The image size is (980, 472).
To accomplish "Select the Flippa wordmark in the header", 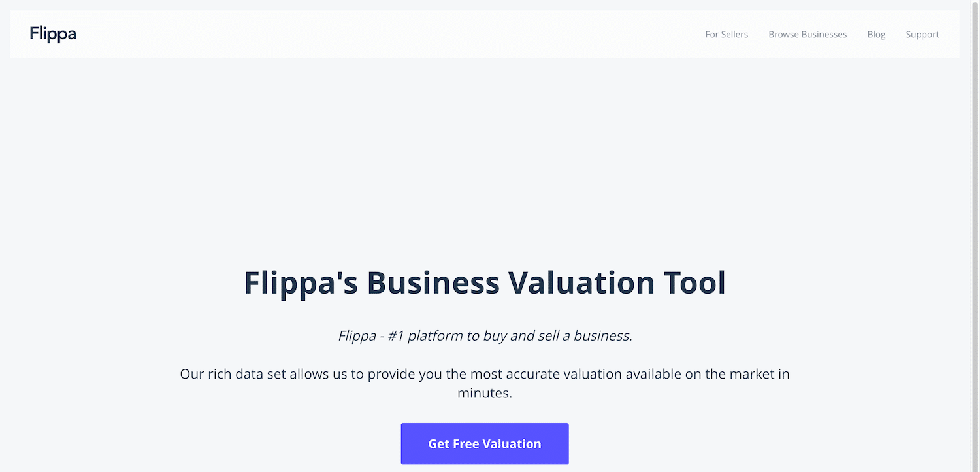I will click(x=52, y=33).
